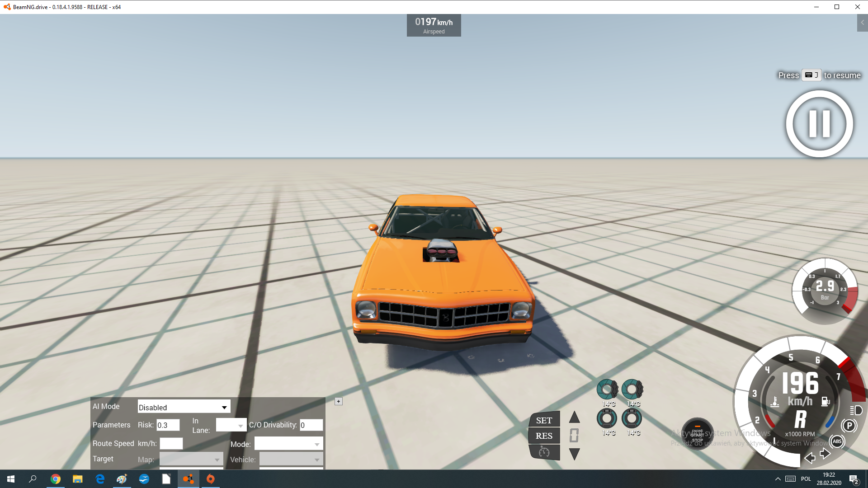Switch to the BeamNG.drive taskbar icon
This screenshot has height=488, width=868.
(x=189, y=479)
